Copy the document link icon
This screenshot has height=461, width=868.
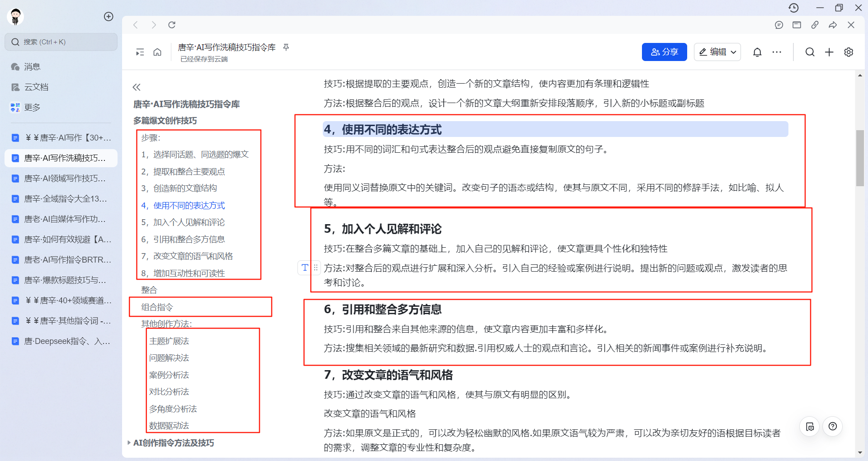[x=815, y=25]
